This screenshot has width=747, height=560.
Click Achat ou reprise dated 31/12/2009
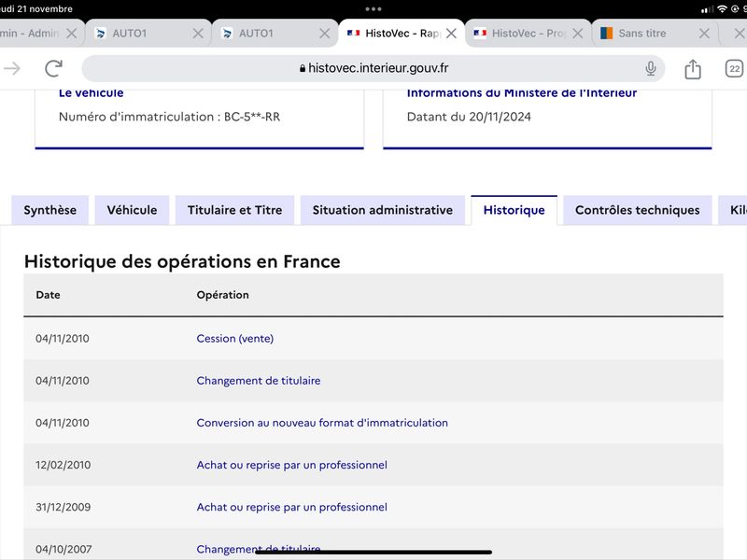tap(291, 507)
